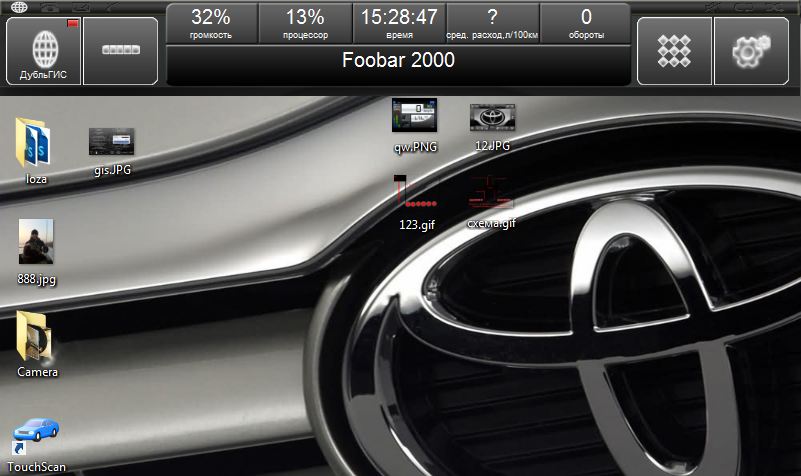Screen dimensions: 801x476
Task: Launch the TouchScan shortcut
Action: pyautogui.click(x=36, y=445)
